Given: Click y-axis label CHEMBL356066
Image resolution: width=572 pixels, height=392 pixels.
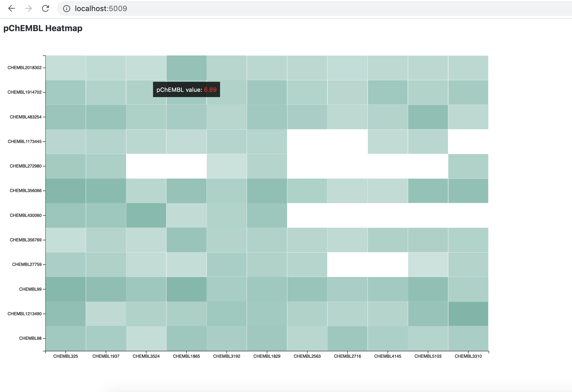Looking at the screenshot, I should click(x=26, y=190).
